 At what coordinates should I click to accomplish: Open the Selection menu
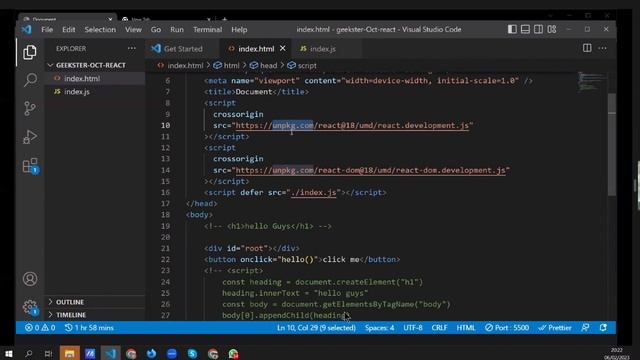[x=100, y=29]
